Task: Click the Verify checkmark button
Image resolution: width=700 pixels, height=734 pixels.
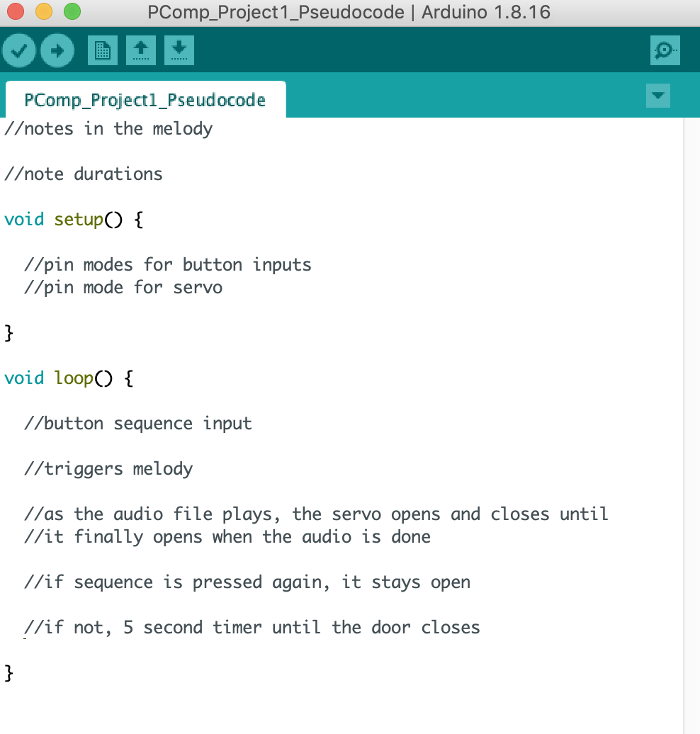Action: (x=19, y=50)
